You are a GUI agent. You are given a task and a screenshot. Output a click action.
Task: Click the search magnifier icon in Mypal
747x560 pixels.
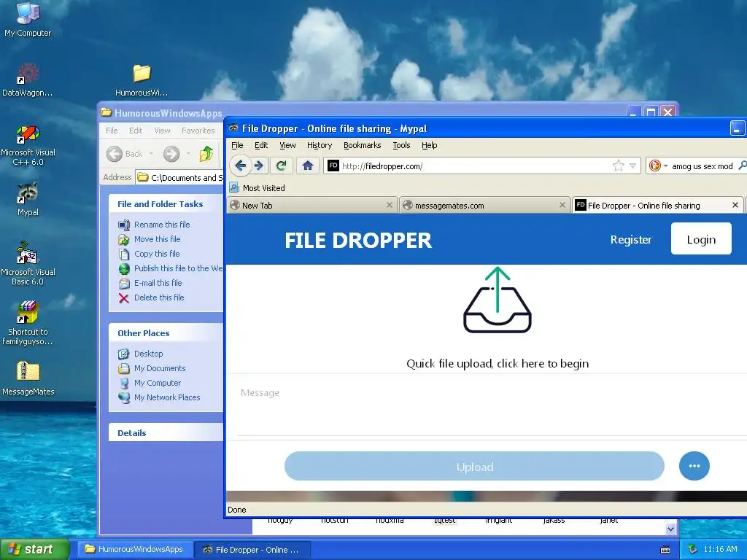tap(742, 166)
